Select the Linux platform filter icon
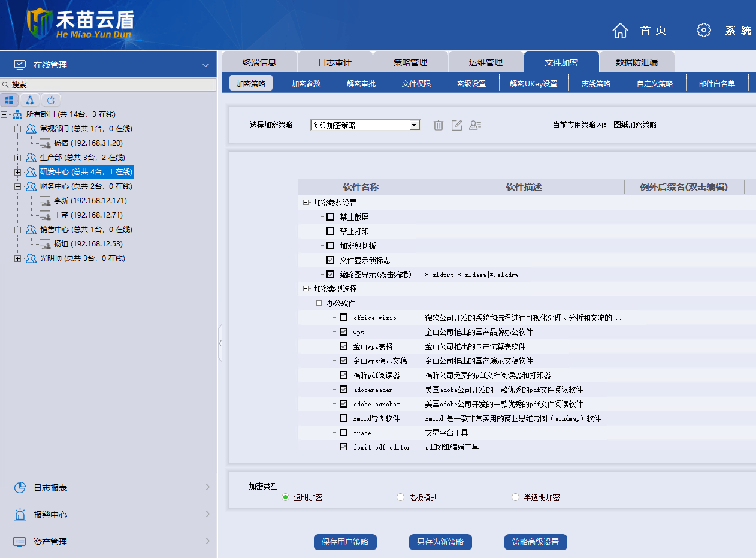Viewport: 756px width, 558px height. (30, 100)
